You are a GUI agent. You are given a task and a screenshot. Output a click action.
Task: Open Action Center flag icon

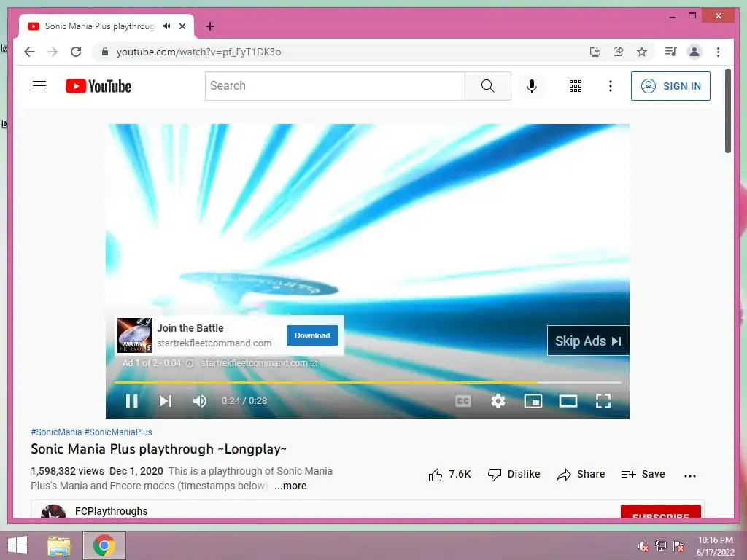(x=678, y=546)
